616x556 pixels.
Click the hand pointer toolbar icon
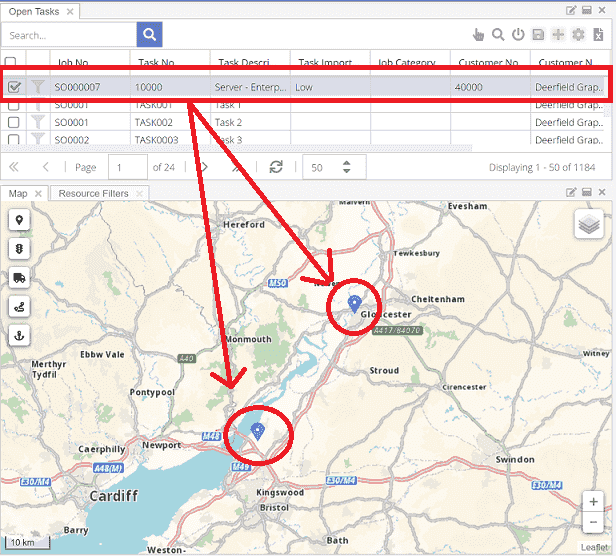coord(478,35)
